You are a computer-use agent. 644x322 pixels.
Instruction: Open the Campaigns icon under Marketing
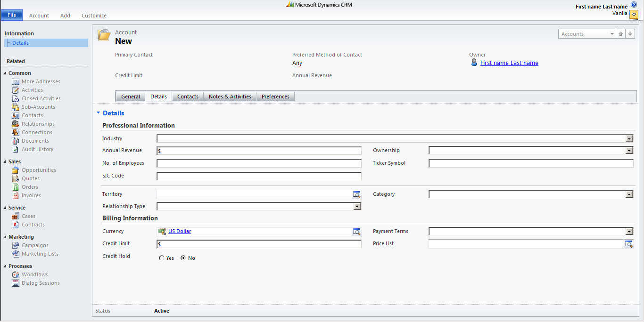click(x=15, y=245)
